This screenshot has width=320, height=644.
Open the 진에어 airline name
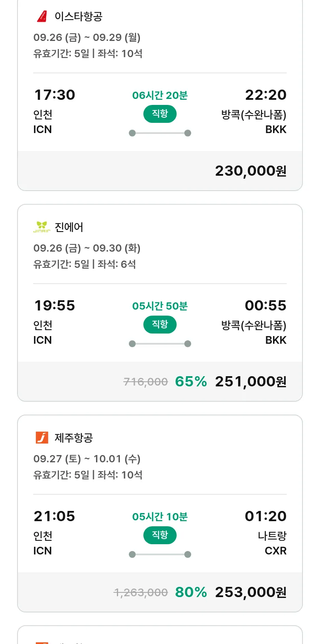[x=69, y=227]
